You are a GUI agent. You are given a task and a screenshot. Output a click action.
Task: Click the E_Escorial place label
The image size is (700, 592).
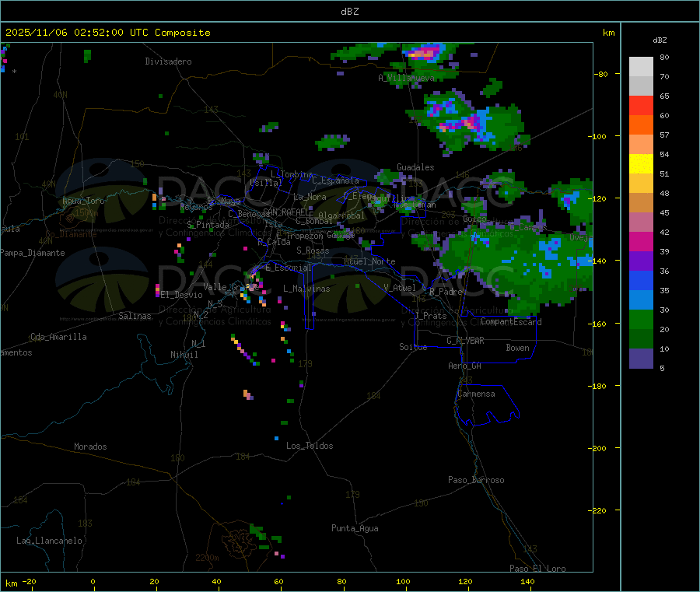289,268
